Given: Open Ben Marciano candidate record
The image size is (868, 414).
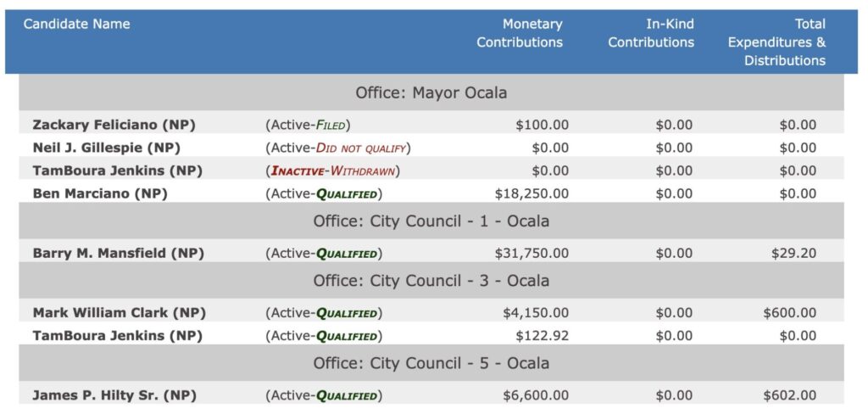Looking at the screenshot, I should (100, 193).
